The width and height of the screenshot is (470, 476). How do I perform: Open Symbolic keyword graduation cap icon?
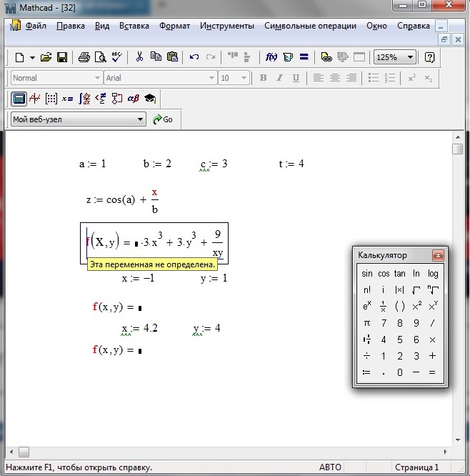point(150,99)
